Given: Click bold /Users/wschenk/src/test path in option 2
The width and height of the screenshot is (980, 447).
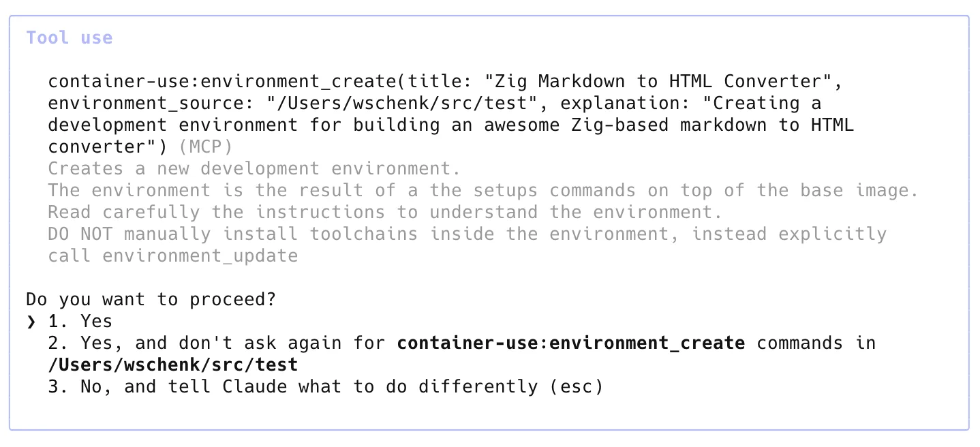Looking at the screenshot, I should point(173,365).
